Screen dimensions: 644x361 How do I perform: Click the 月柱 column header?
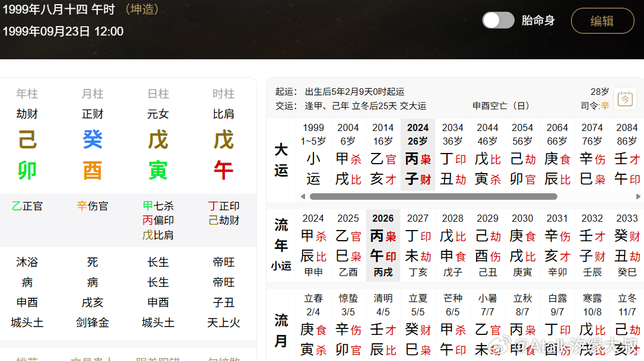pos(93,94)
